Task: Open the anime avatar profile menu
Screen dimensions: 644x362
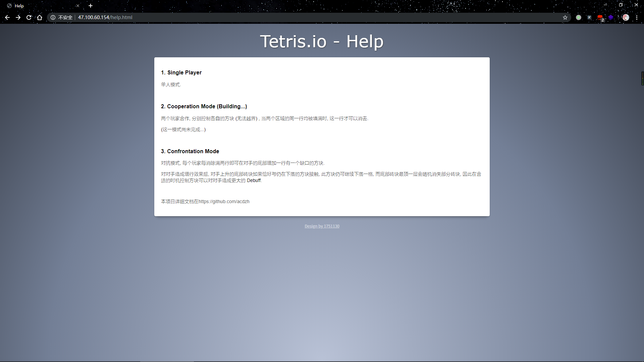Action: [626, 17]
